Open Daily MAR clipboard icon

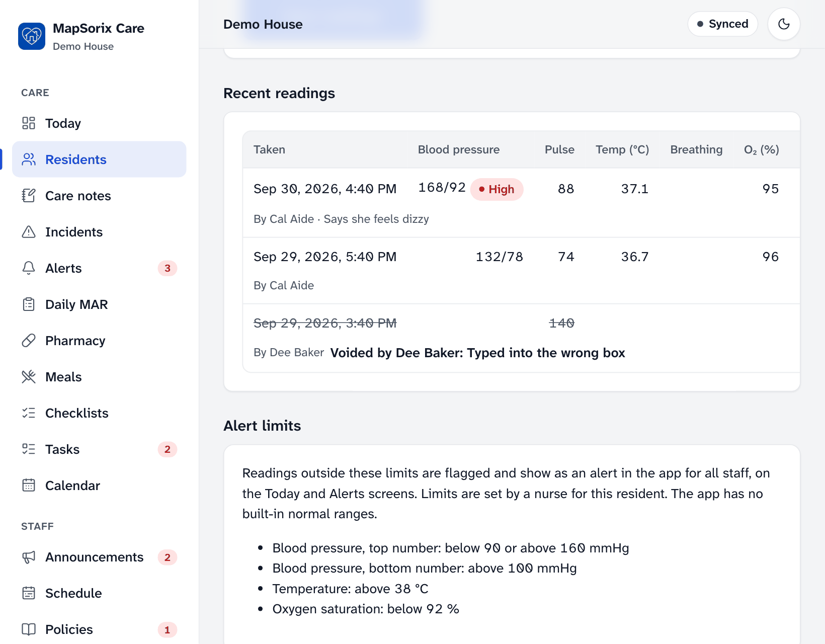tap(29, 304)
